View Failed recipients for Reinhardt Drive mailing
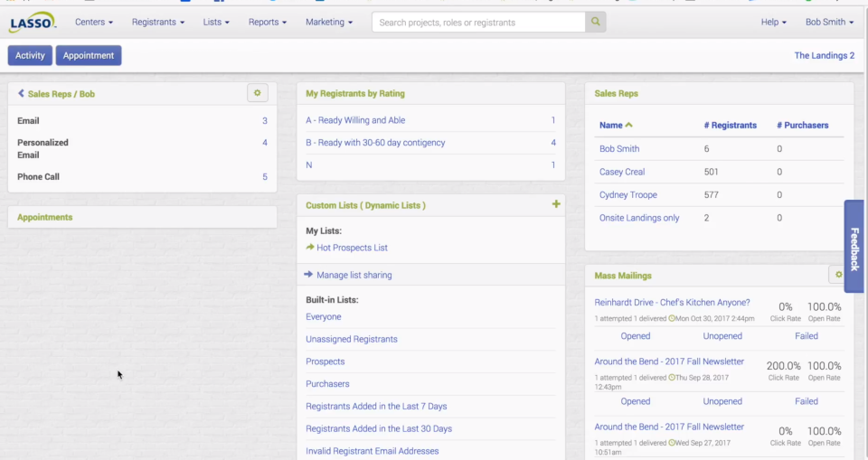Image resolution: width=868 pixels, height=460 pixels. coord(806,336)
